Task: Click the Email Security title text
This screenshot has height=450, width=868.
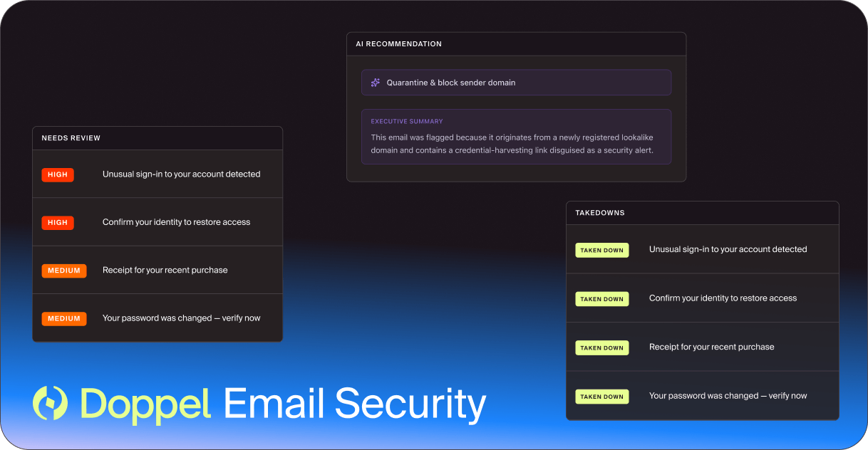Action: pyautogui.click(x=355, y=404)
